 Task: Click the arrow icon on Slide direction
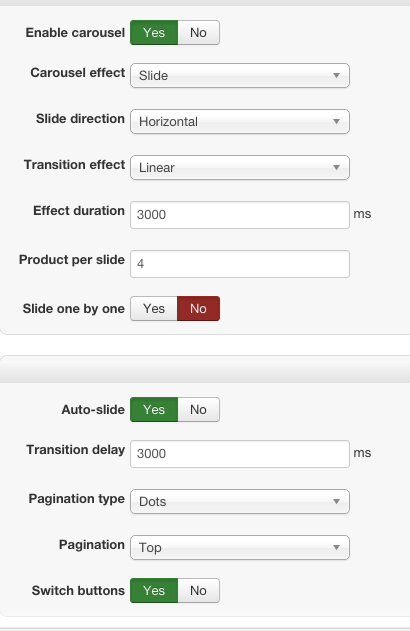[336, 121]
